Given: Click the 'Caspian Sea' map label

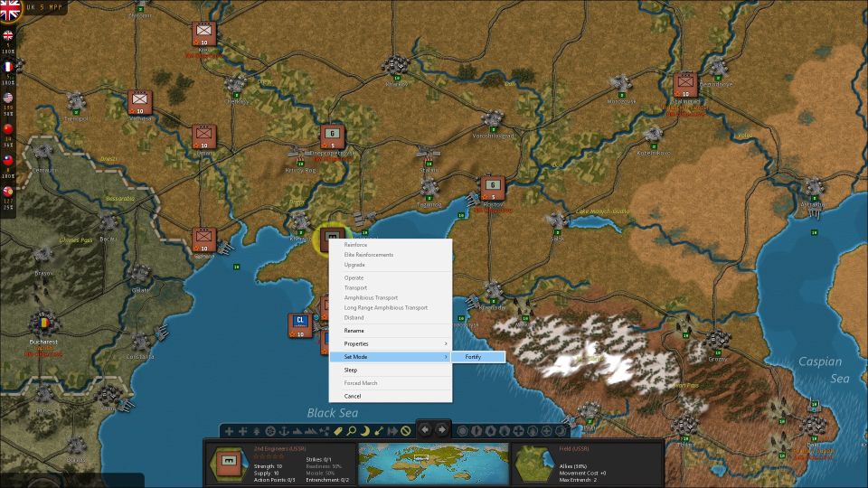Looking at the screenshot, I should tap(824, 370).
